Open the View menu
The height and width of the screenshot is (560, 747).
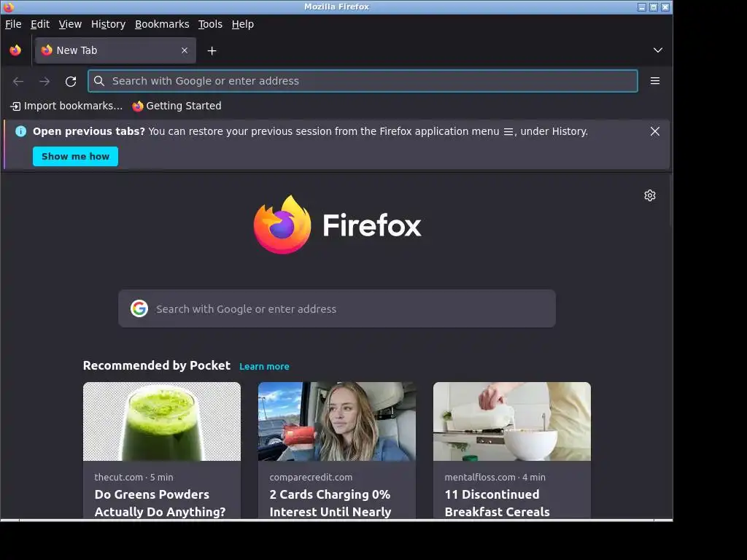click(x=70, y=24)
